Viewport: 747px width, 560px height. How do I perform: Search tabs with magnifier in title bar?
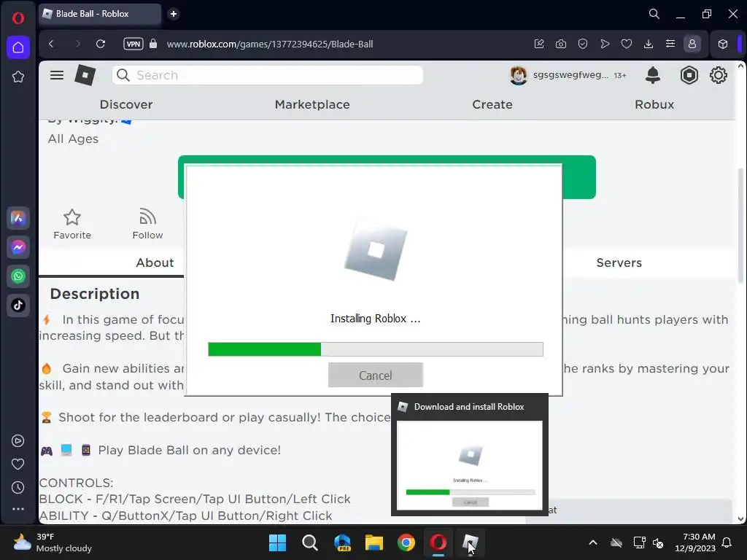click(x=654, y=14)
